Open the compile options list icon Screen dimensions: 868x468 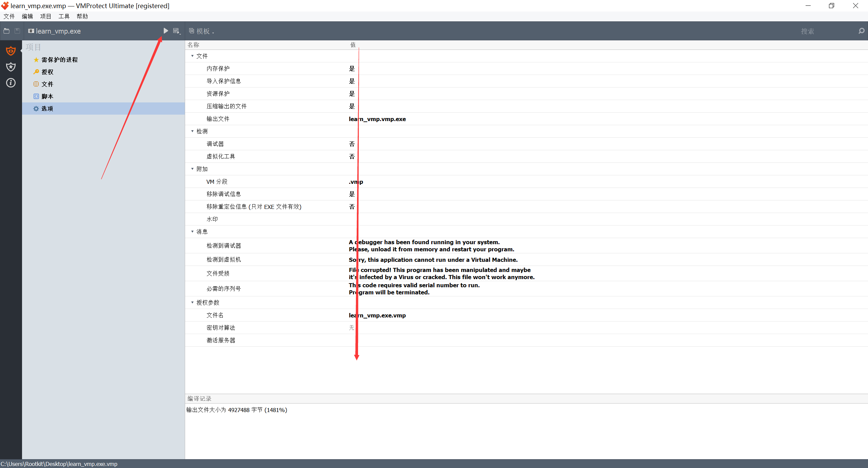click(x=177, y=31)
